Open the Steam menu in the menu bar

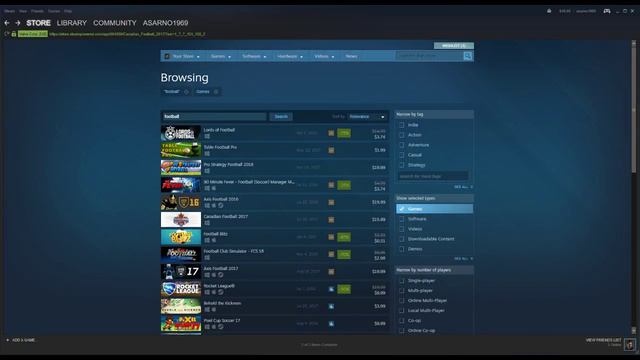point(9,11)
